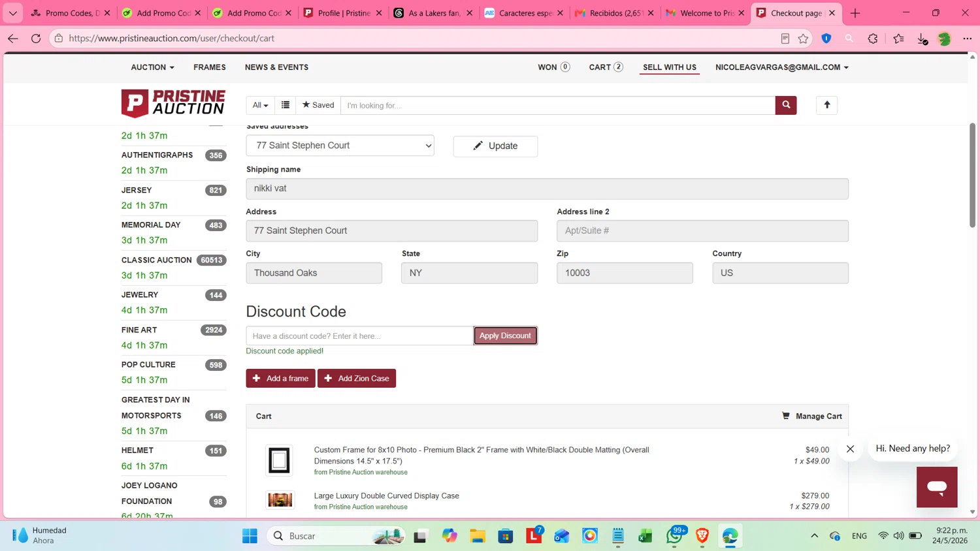Open reader view icon in address bar
Image resolution: width=980 pixels, height=551 pixels.
tap(785, 39)
